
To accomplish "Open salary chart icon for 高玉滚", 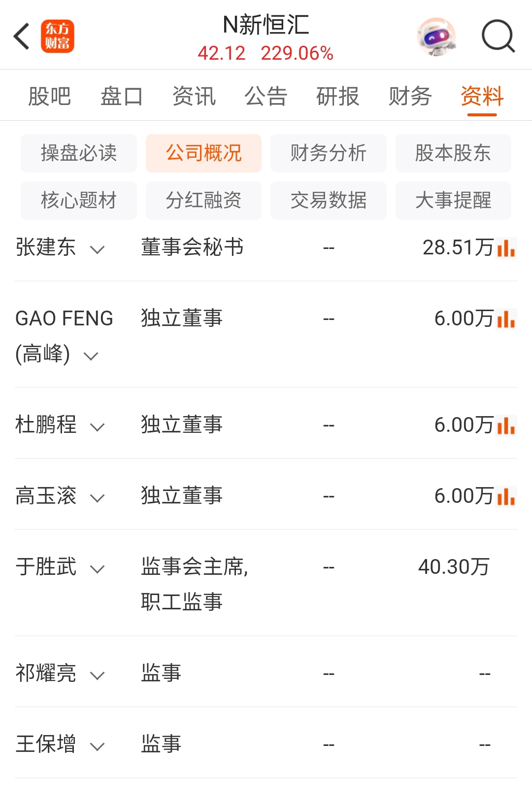I will coord(506,496).
